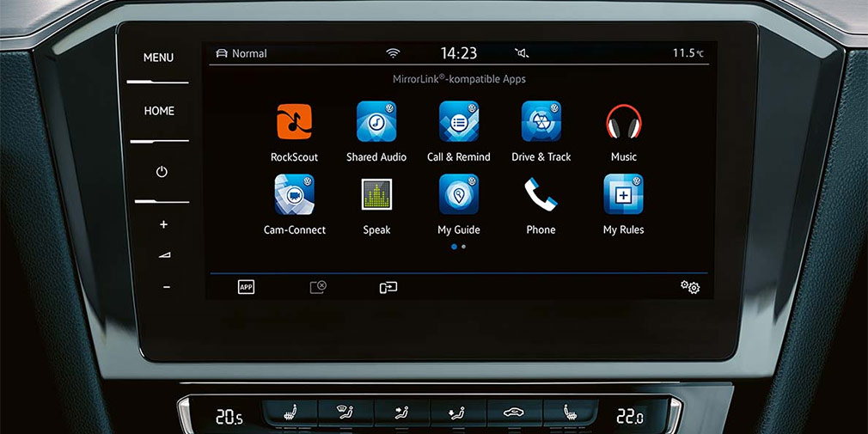Tap the left 20.5 temperature display

229,416
